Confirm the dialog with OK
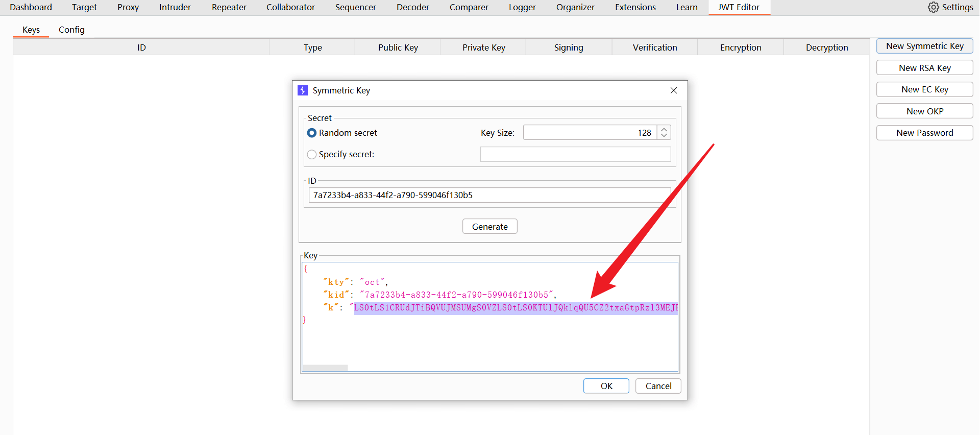Viewport: 980px width, 435px height. tap(606, 386)
